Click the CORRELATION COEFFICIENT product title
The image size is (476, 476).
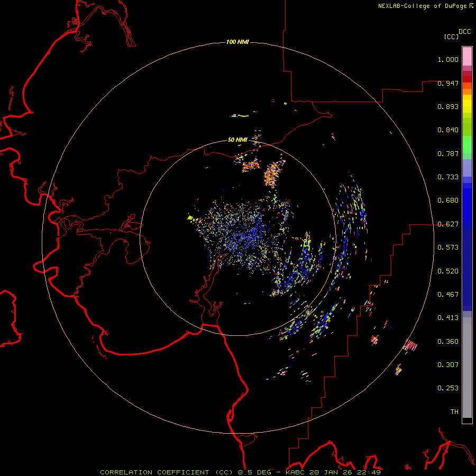point(167,472)
